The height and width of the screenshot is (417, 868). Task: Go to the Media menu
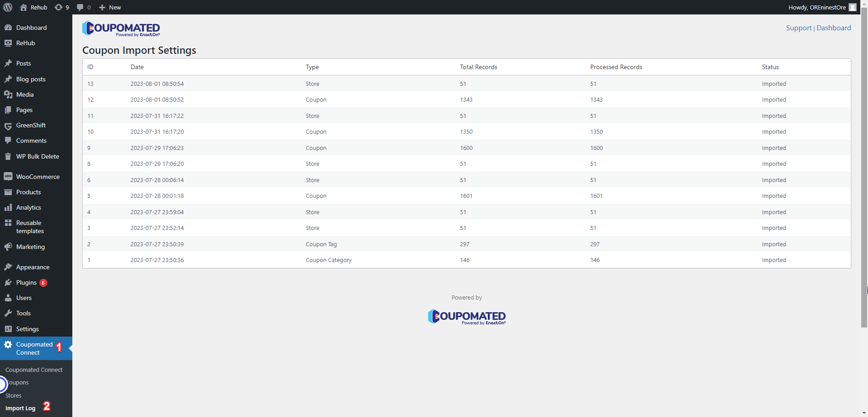(x=36, y=94)
